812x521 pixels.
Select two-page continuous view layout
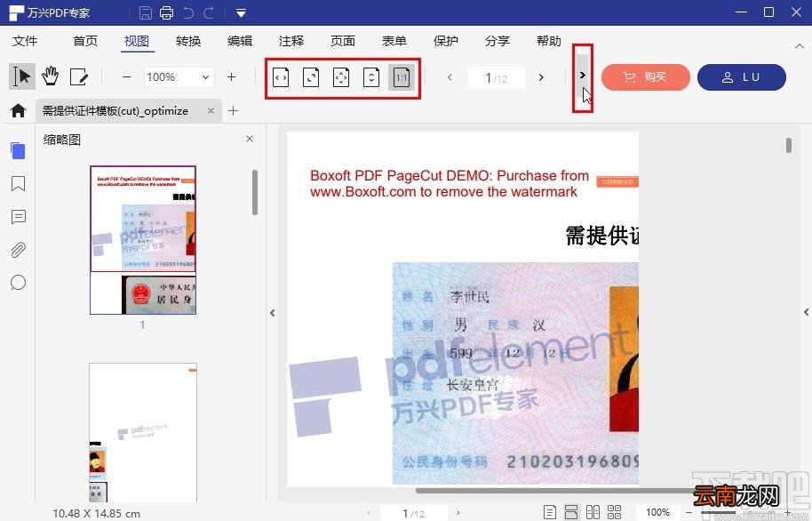[x=614, y=512]
